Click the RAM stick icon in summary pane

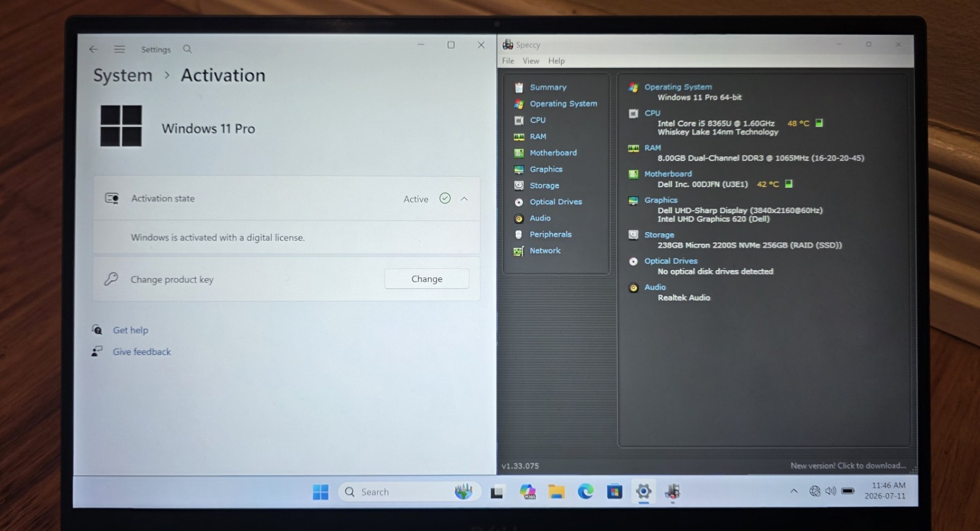pos(633,148)
